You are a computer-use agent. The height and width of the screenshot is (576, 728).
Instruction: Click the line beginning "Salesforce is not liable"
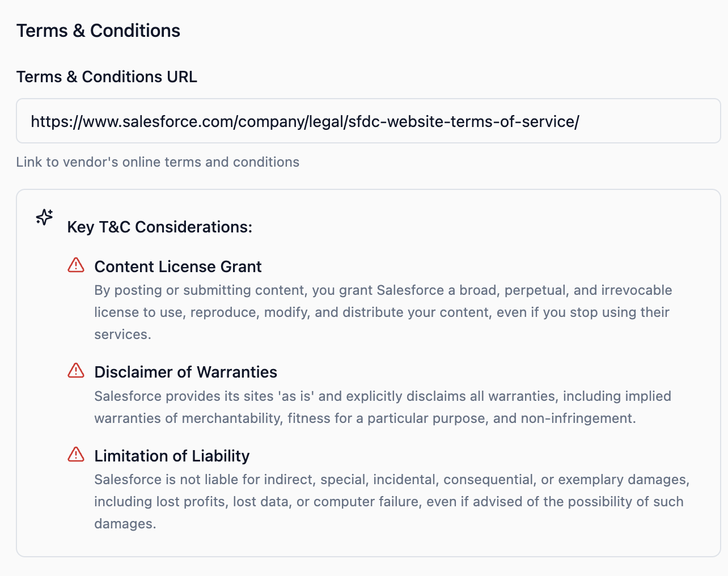coord(391,480)
